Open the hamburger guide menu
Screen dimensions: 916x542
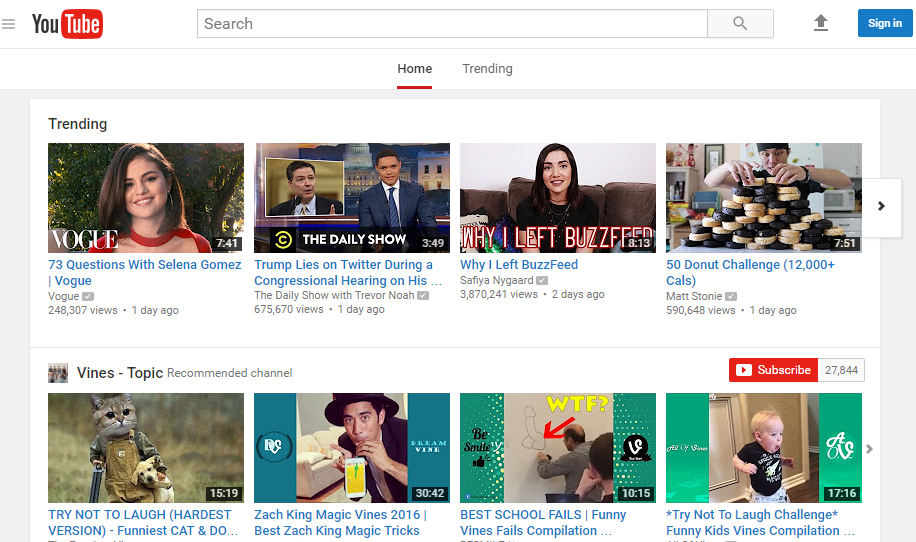8,24
